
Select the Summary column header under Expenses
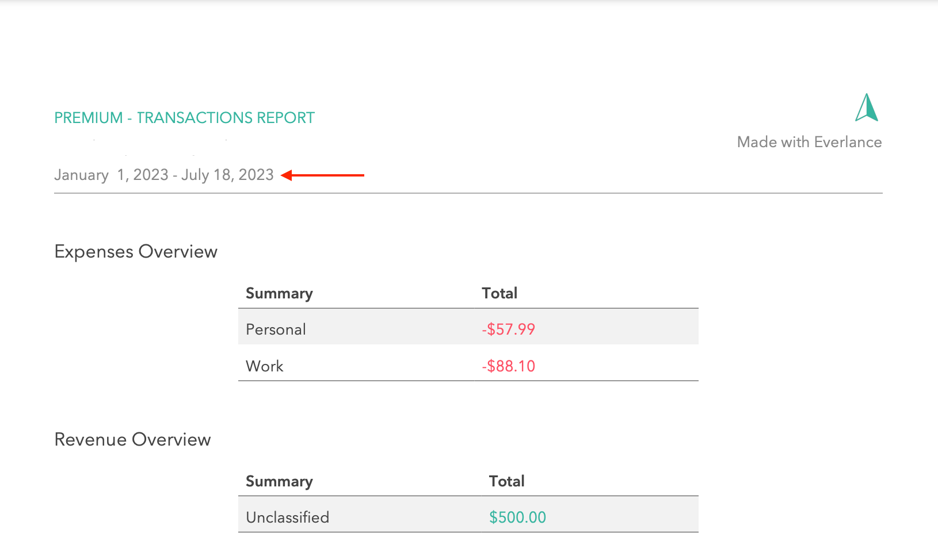pyautogui.click(x=279, y=293)
